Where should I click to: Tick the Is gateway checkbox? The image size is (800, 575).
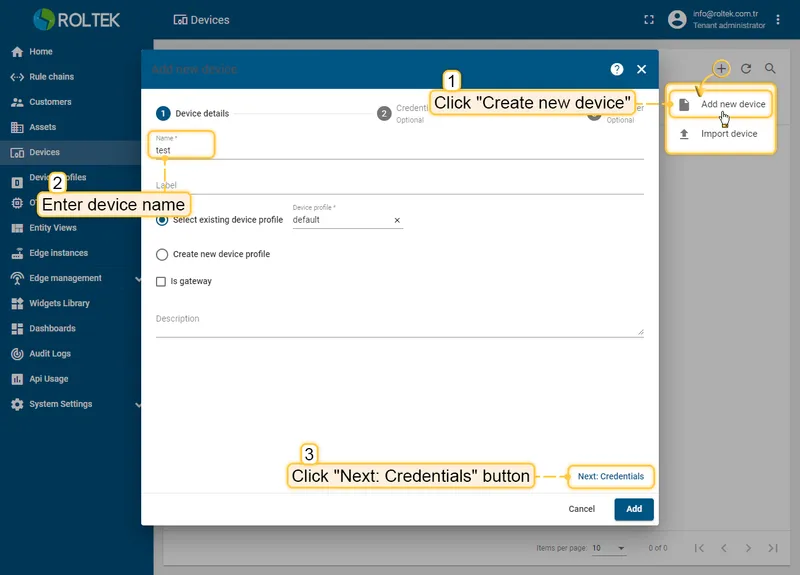click(x=161, y=282)
